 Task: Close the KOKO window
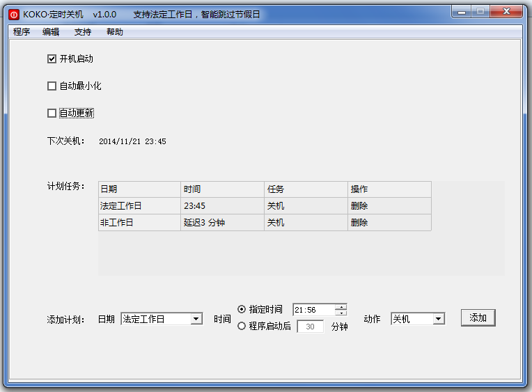pos(506,12)
